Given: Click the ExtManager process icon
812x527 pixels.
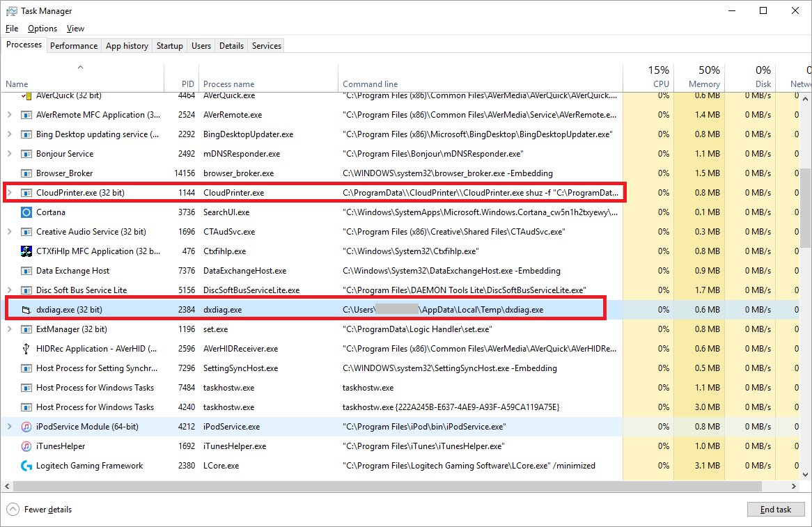Looking at the screenshot, I should (x=26, y=329).
